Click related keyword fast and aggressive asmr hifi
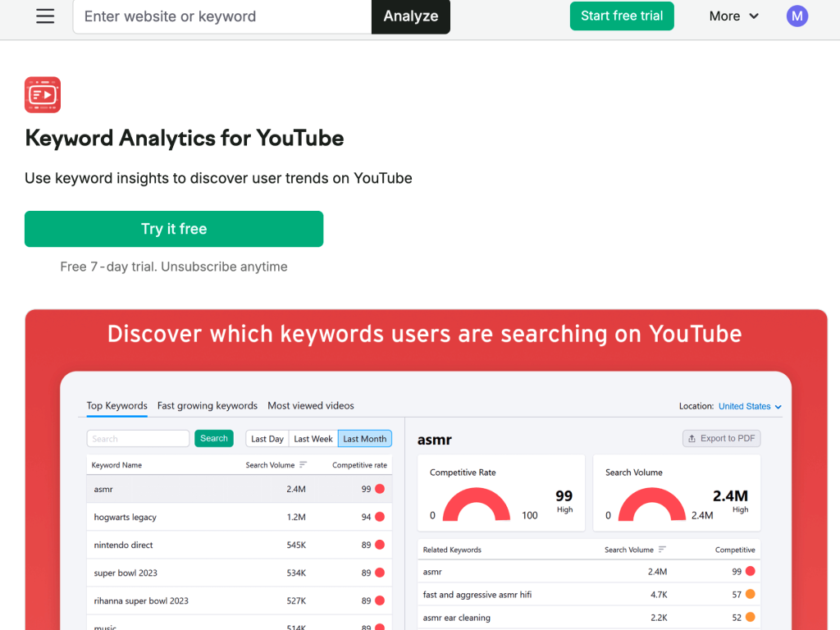Screen dimensions: 840x630 [x=477, y=595]
